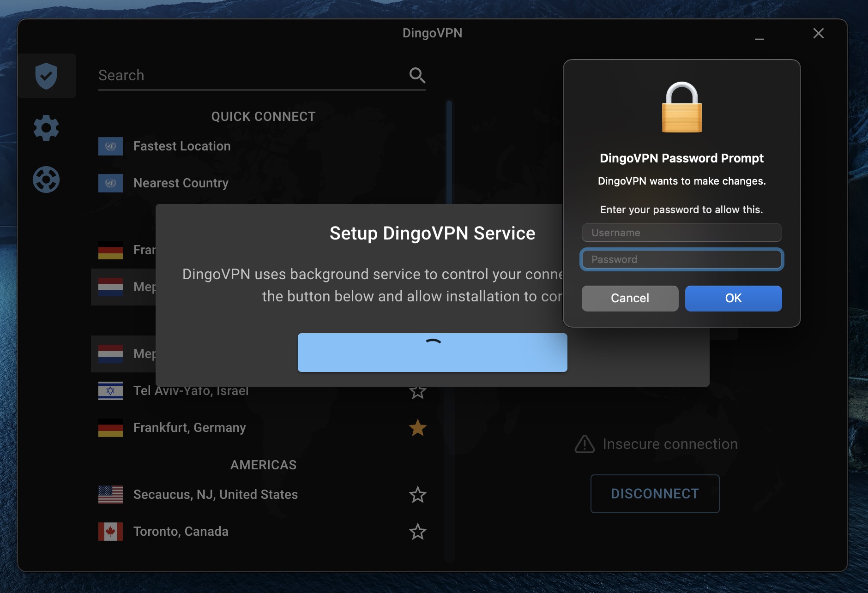The width and height of the screenshot is (868, 593).
Task: Click the DISCONNECT button
Action: (x=655, y=494)
